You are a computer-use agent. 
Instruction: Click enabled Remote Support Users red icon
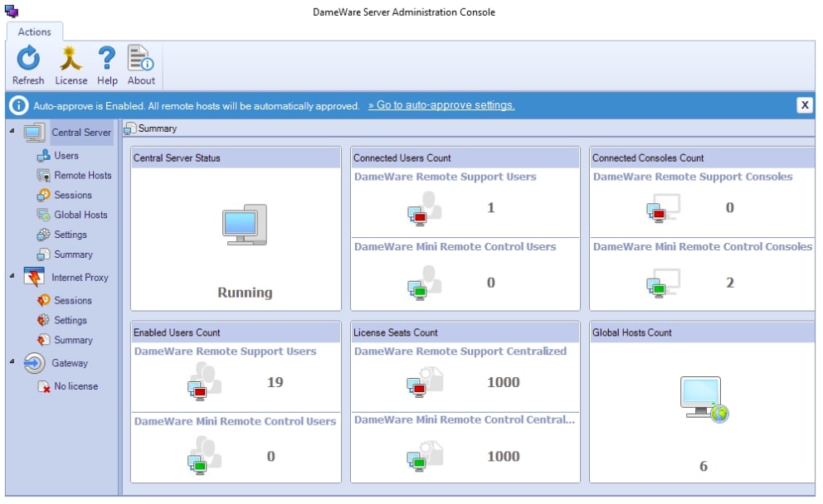205,383
